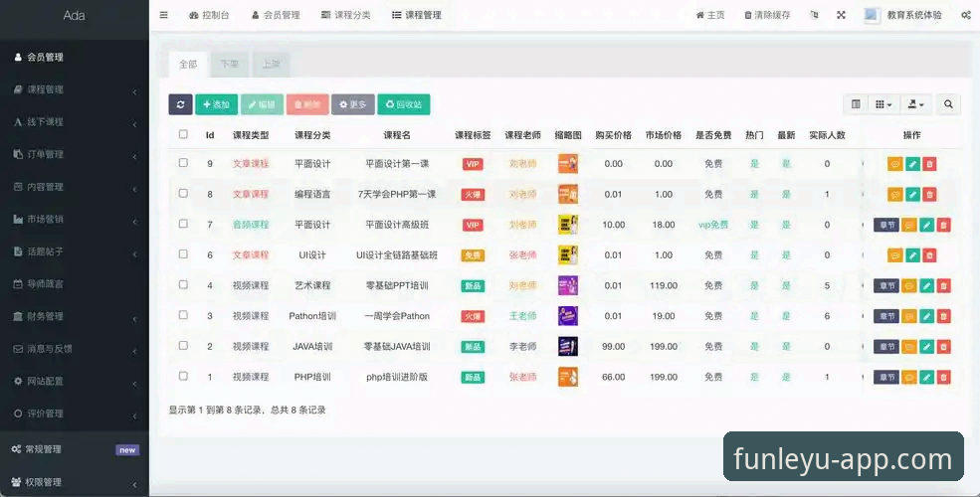Screen dimensions: 980x497
Task: Click thumbnail of 平面设计第一课
Action: (567, 164)
